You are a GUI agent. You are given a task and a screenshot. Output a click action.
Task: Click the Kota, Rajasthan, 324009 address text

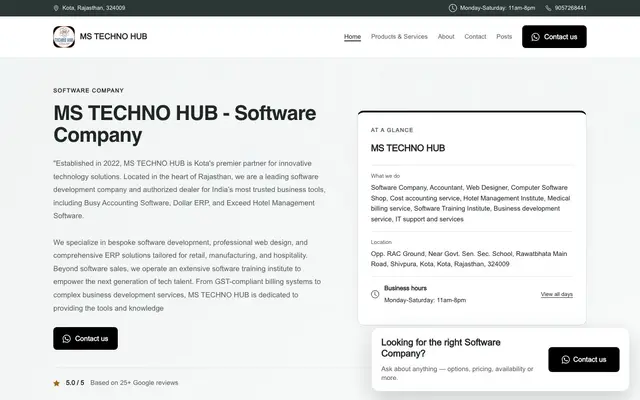tap(93, 8)
